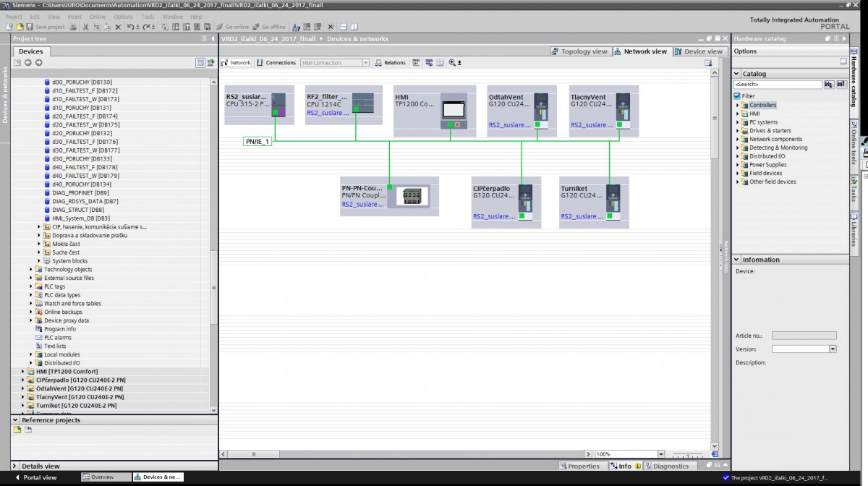Click the zoom slider in network view

(x=689, y=454)
